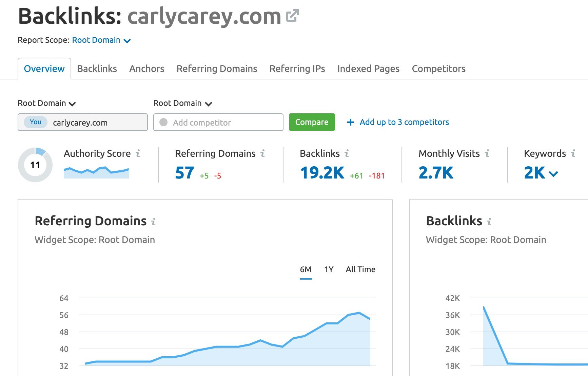This screenshot has height=376, width=588.
Task: Click info icon in Referring Domains widget title
Action: click(x=153, y=222)
